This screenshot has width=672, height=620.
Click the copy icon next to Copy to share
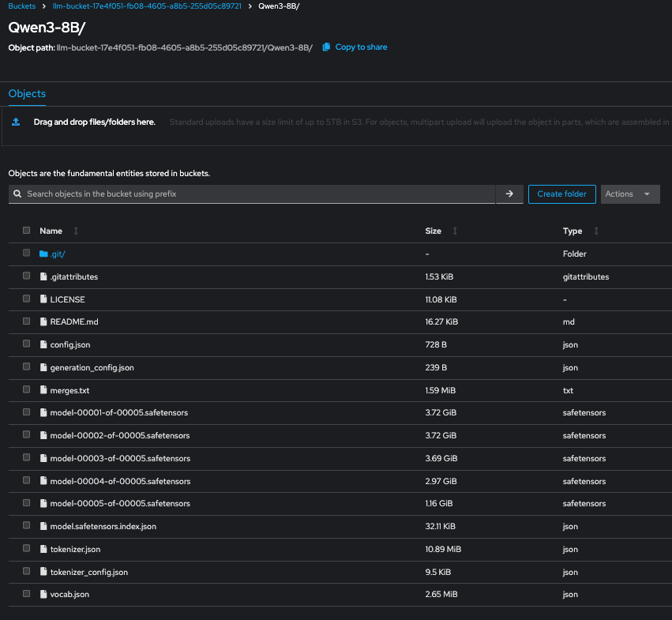(x=326, y=47)
